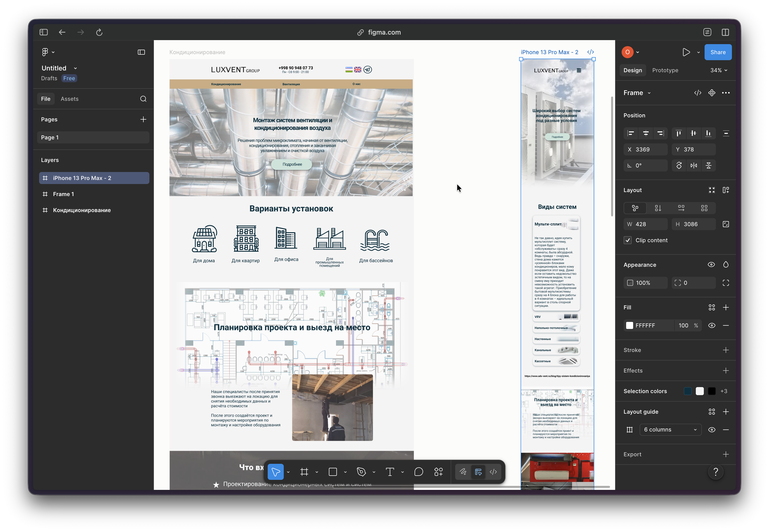
Task: Open the Frame type dropdown
Action: 637,93
